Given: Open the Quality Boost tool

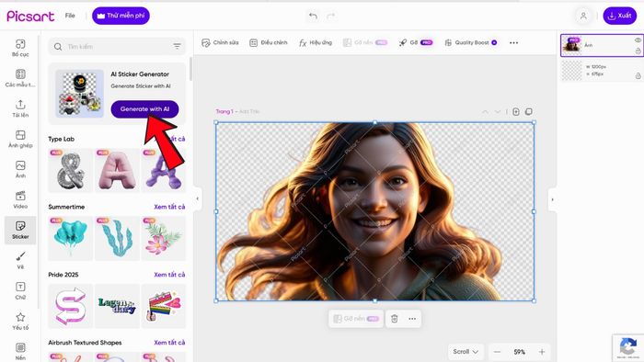Looking at the screenshot, I should pos(471,42).
